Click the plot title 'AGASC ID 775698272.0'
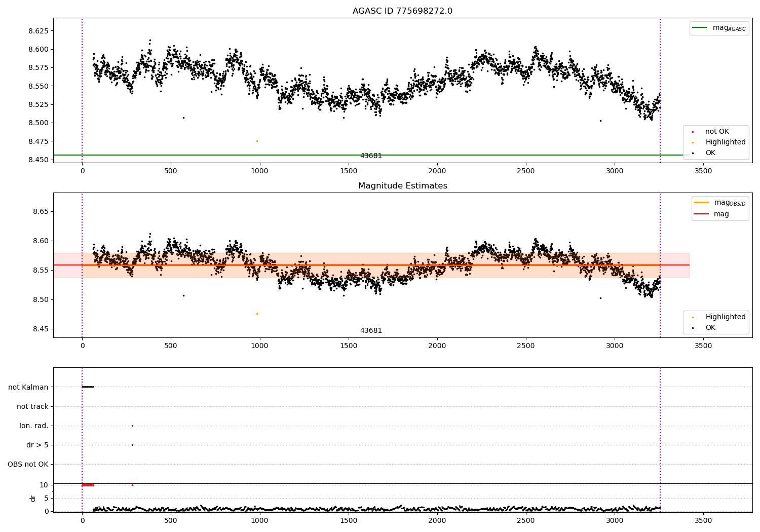Screen dimensions: 760x532 pyautogui.click(x=402, y=11)
